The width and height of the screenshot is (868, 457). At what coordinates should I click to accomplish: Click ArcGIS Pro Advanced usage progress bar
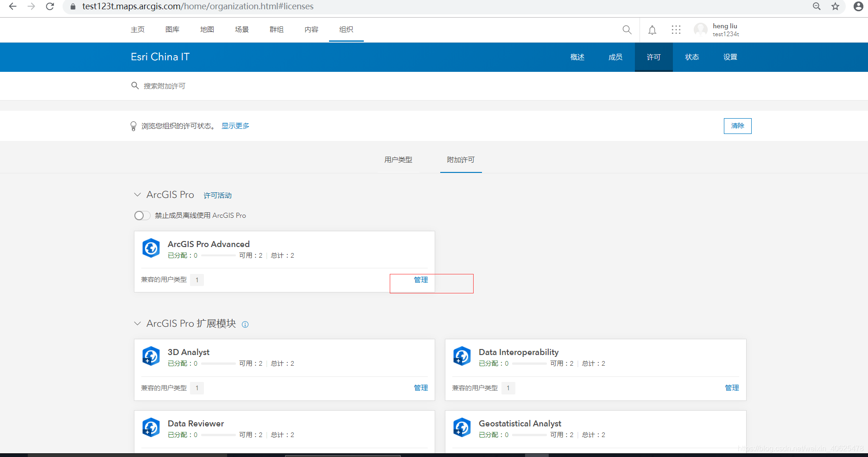[218, 255]
